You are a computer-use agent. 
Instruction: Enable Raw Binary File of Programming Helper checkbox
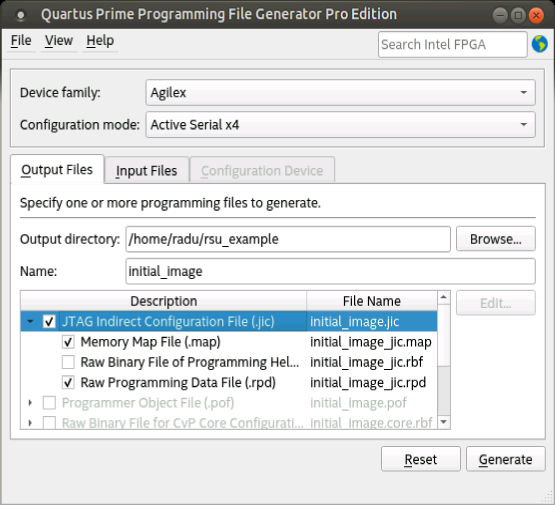[68, 362]
